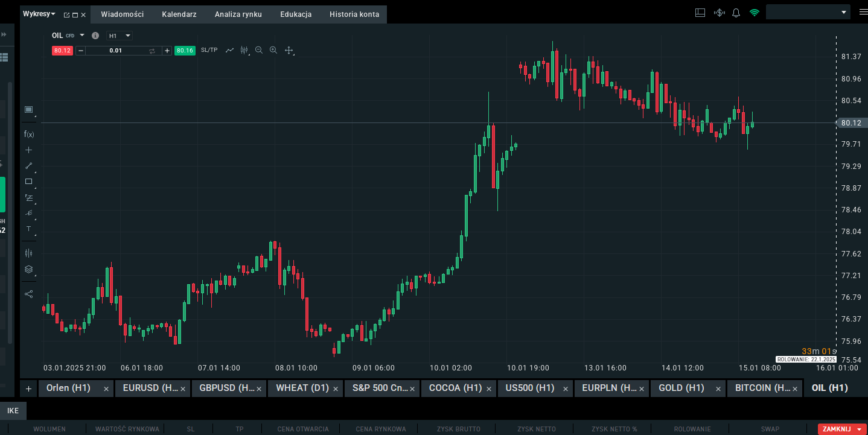This screenshot has height=435, width=868.
Task: Open the Kalendarz tab
Action: coord(179,14)
